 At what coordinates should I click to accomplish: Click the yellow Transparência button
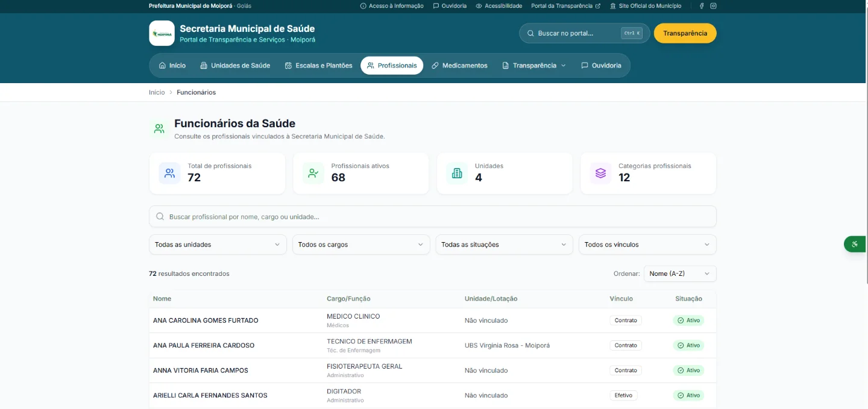685,33
